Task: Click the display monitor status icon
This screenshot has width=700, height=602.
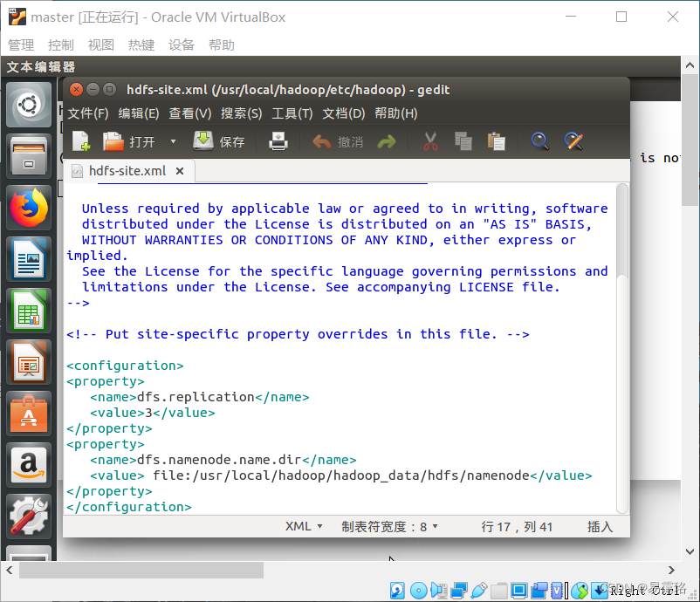Action: coord(518,591)
